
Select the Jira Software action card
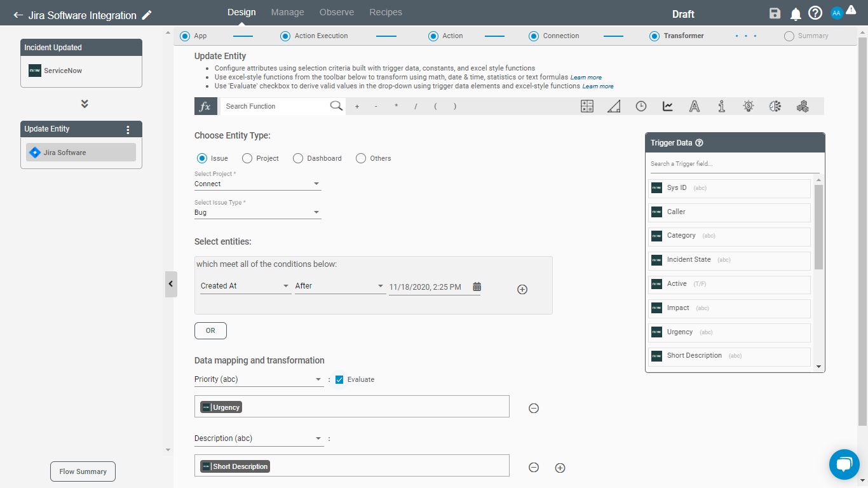pos(81,152)
